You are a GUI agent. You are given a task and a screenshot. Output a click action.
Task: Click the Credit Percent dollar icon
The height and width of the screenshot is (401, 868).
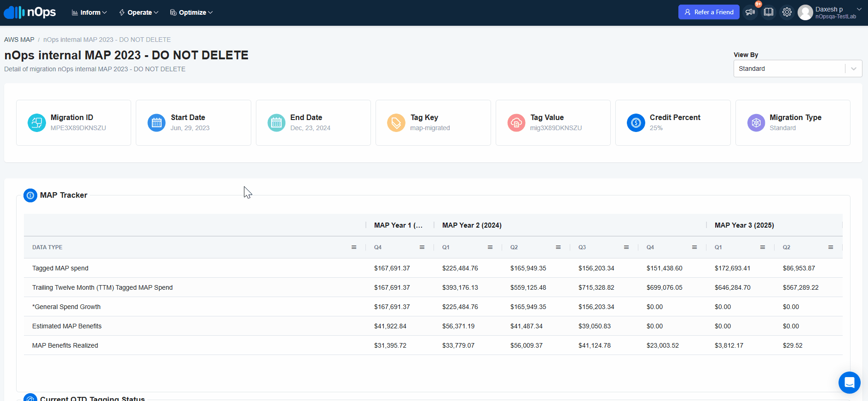(x=636, y=123)
